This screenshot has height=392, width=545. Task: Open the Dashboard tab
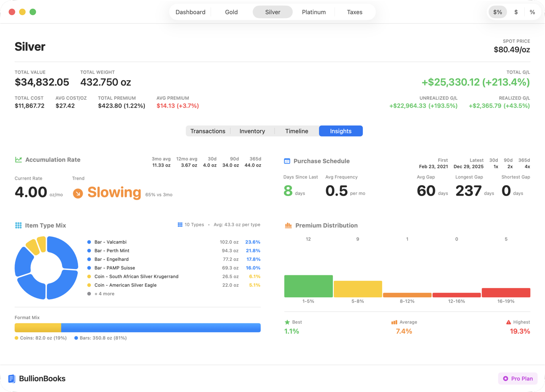click(190, 12)
